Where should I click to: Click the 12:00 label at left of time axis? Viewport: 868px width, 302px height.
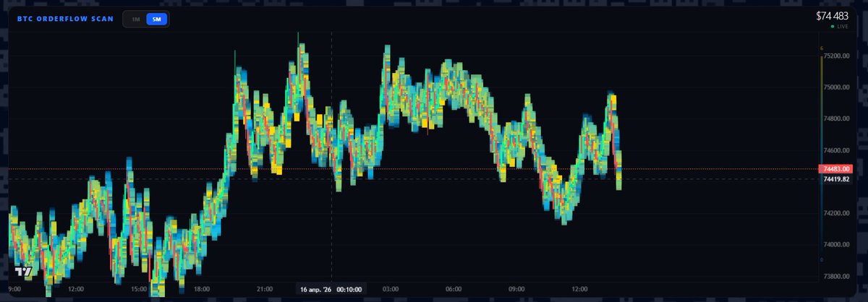[x=76, y=289]
